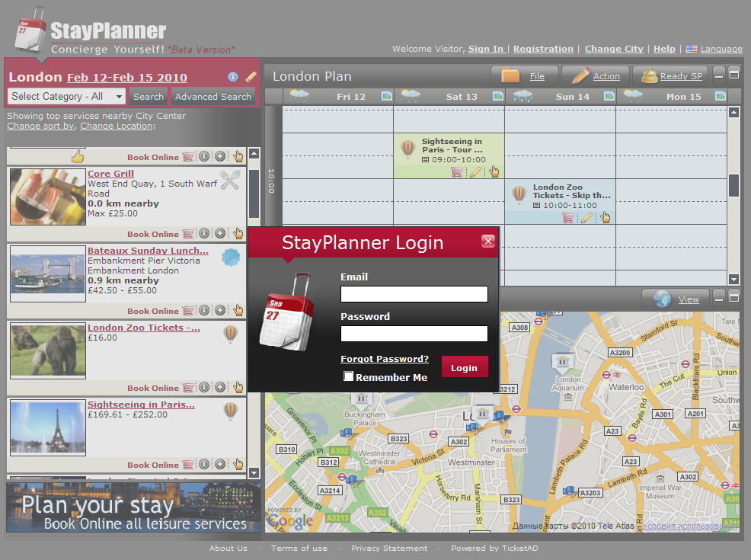Click the Forgot Password? link

point(385,359)
